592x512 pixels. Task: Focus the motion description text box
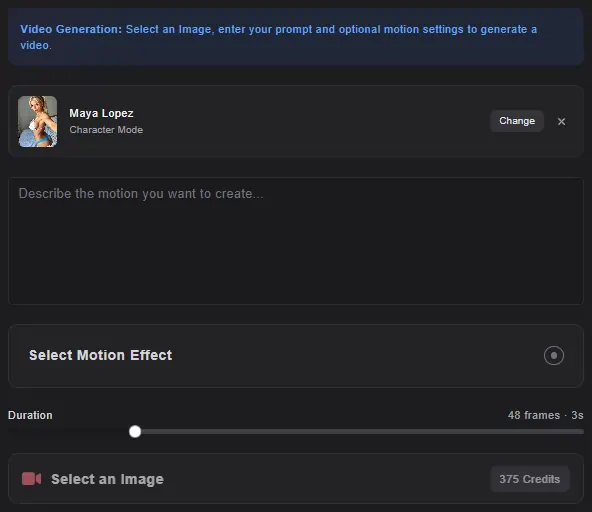296,241
